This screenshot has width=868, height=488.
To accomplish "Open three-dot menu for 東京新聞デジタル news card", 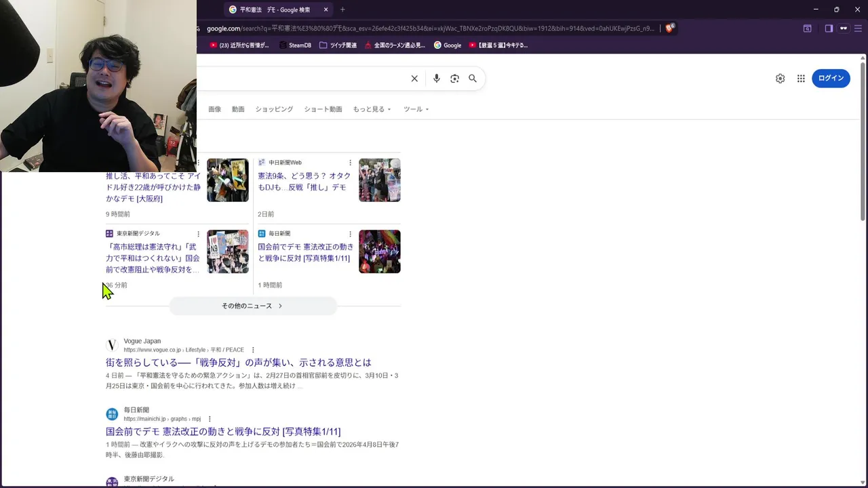I will point(198,234).
